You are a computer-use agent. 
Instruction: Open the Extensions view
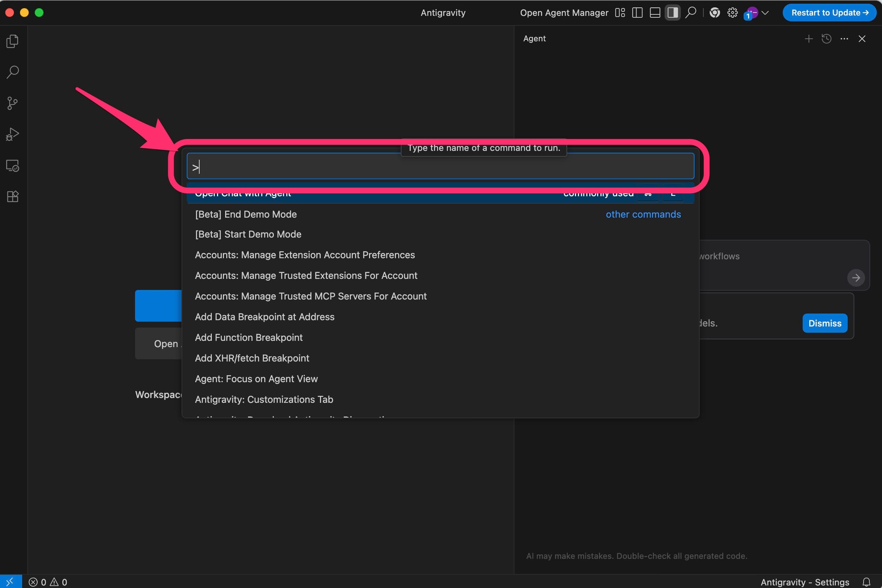point(13,197)
